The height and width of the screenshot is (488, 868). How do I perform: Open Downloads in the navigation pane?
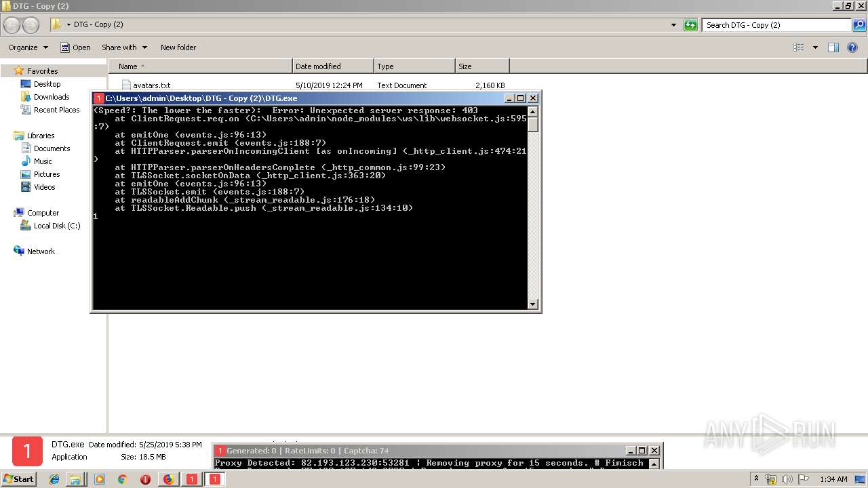[x=52, y=97]
